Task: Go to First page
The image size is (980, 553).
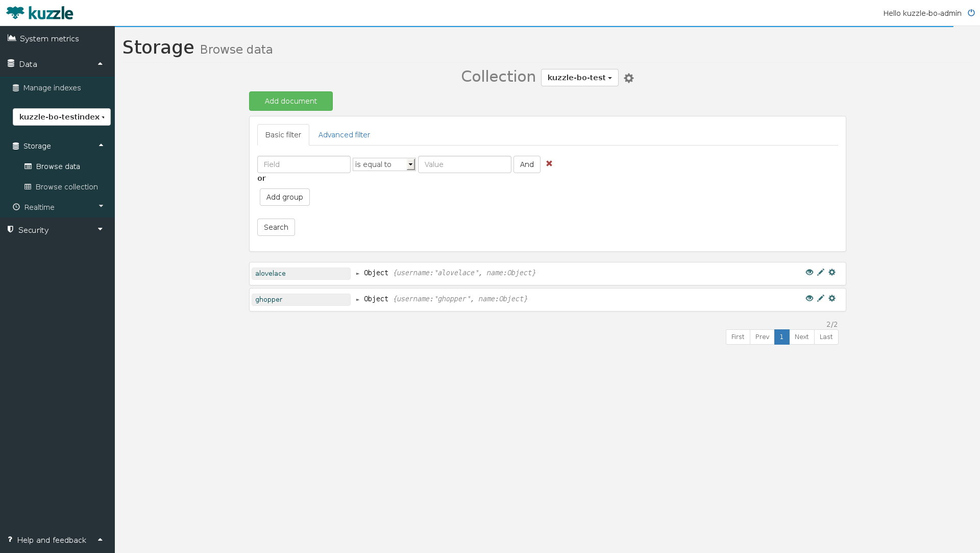Action: point(738,337)
